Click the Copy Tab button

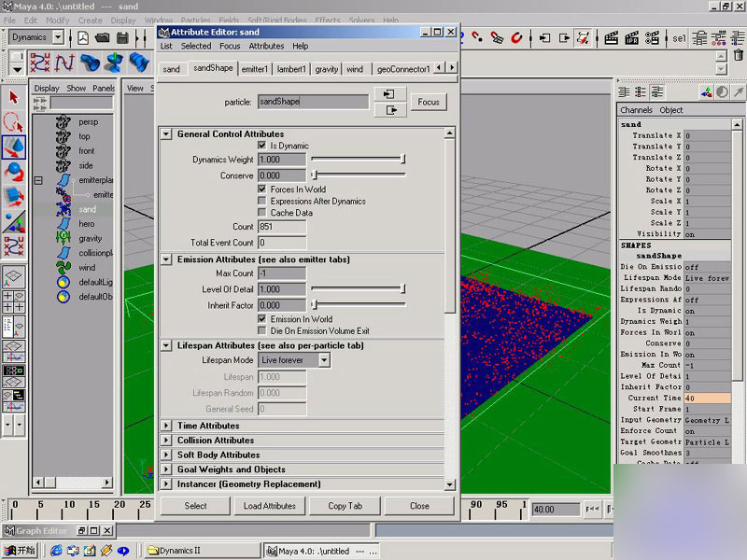(x=345, y=506)
